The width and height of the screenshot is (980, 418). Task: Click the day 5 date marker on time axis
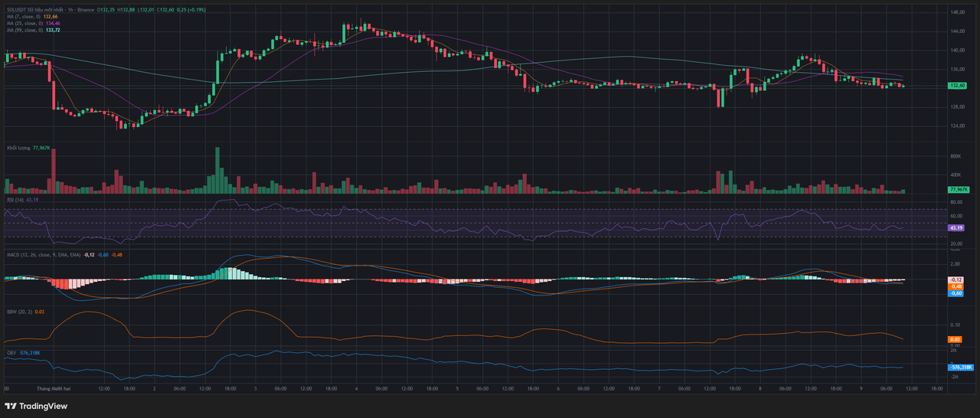(x=457, y=388)
